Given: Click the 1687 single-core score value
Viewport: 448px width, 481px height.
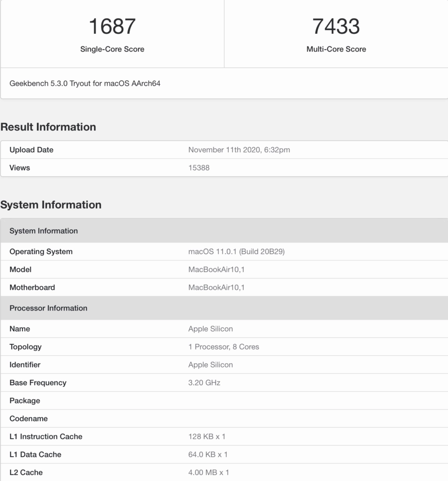Looking at the screenshot, I should pos(112,26).
